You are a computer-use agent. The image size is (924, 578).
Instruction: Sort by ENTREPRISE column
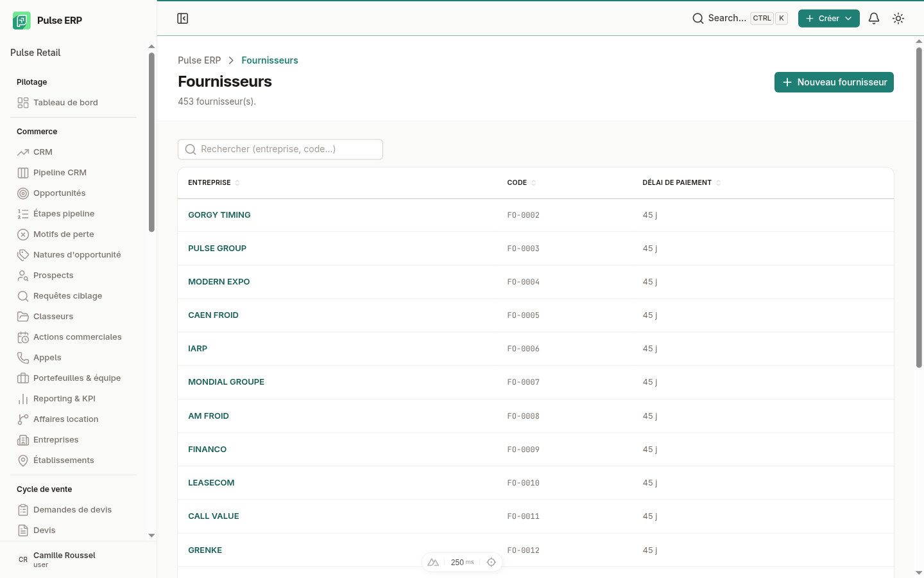click(x=214, y=183)
